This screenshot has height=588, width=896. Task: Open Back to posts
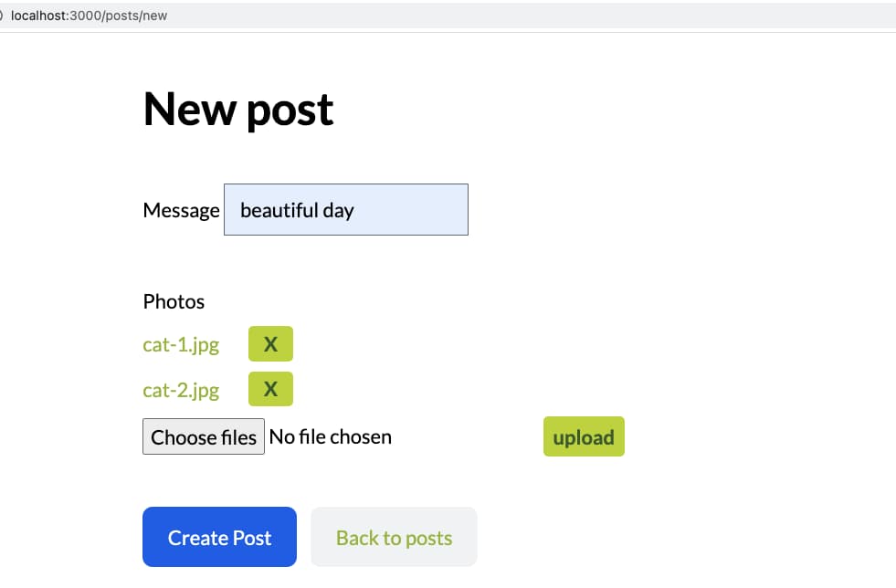pos(394,537)
